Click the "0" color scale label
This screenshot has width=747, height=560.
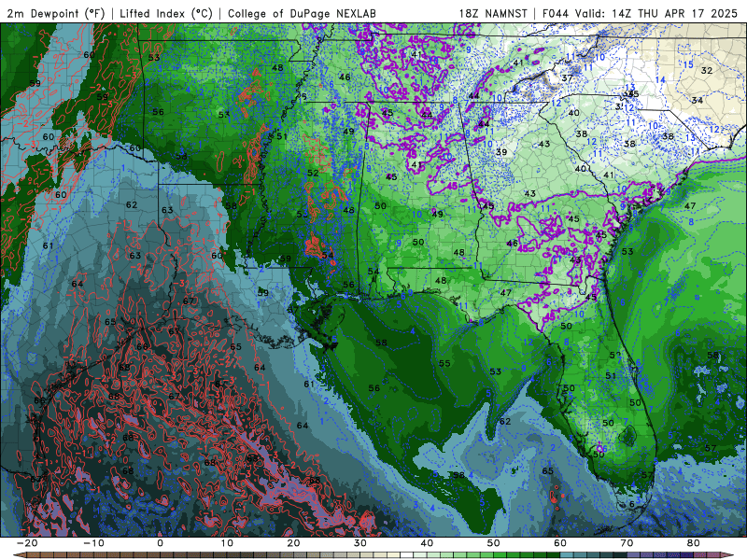pos(160,543)
